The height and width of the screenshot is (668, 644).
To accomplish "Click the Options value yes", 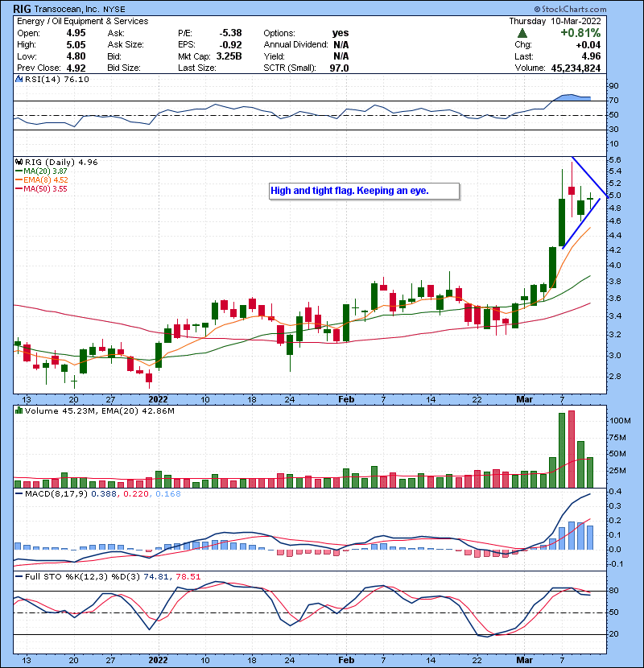I will pyautogui.click(x=341, y=33).
